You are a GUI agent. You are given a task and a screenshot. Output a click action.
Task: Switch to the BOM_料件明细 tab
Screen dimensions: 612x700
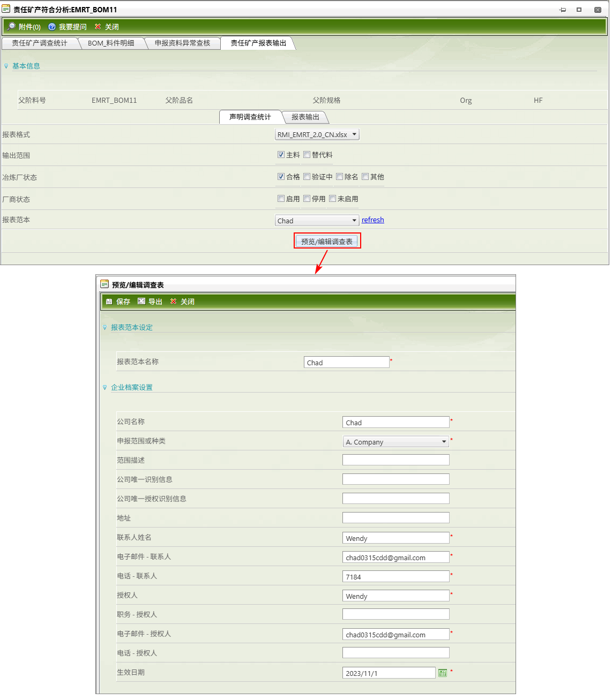click(111, 43)
